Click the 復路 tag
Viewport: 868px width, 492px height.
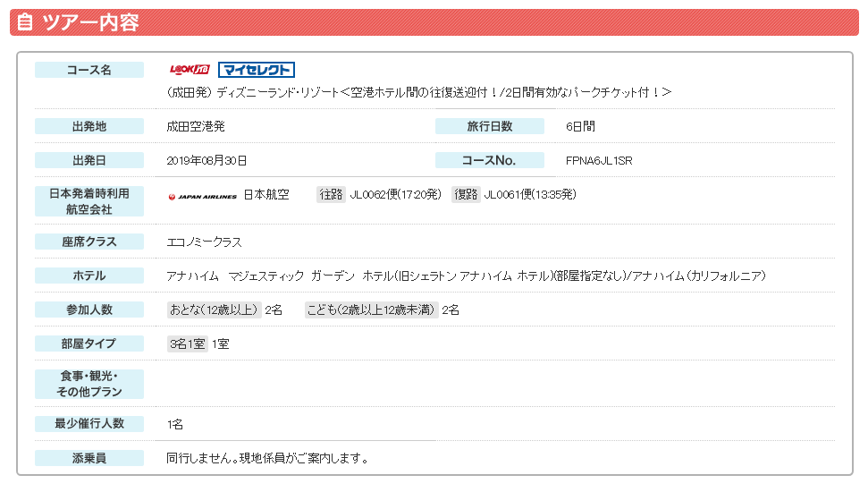point(466,194)
